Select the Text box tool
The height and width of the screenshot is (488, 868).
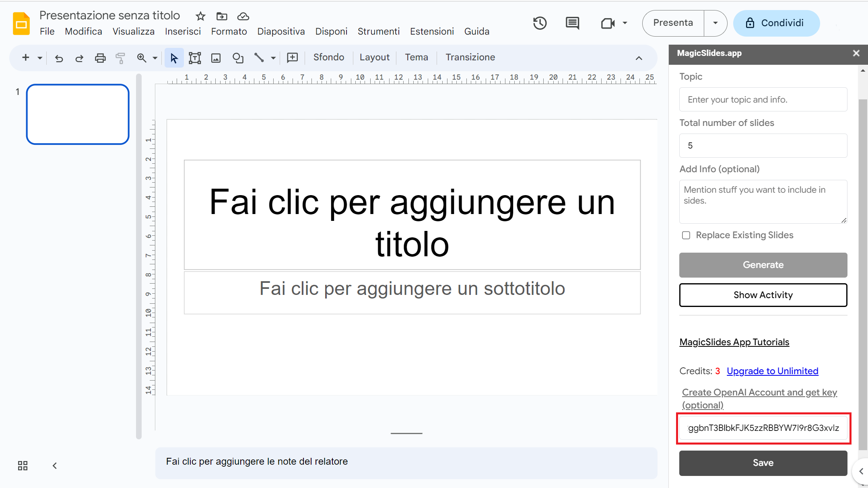(195, 58)
